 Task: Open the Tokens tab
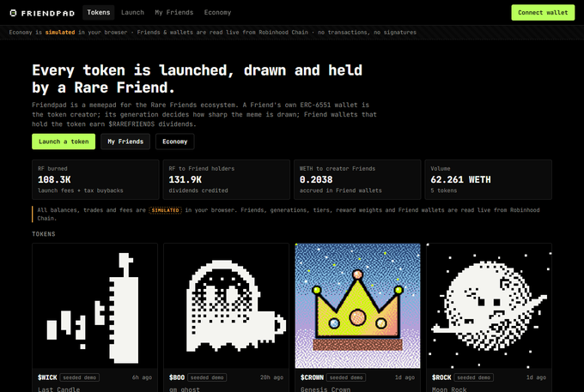pos(98,13)
